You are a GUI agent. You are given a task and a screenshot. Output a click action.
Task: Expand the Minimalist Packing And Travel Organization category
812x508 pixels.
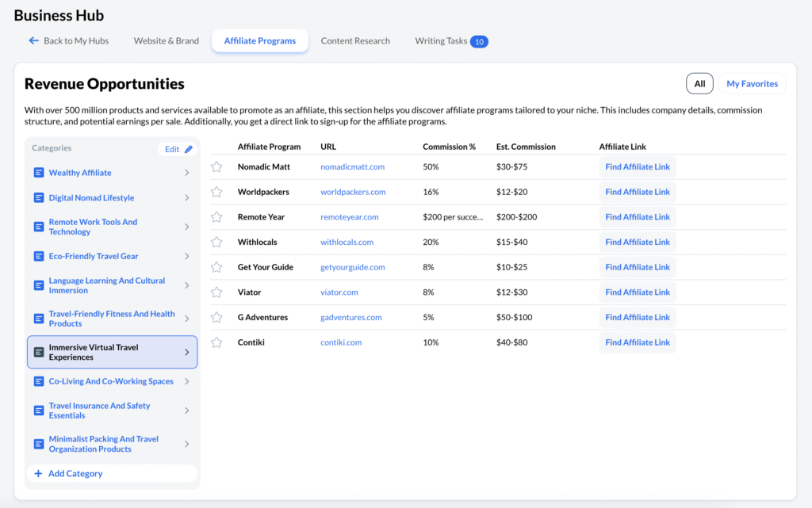[x=186, y=444]
